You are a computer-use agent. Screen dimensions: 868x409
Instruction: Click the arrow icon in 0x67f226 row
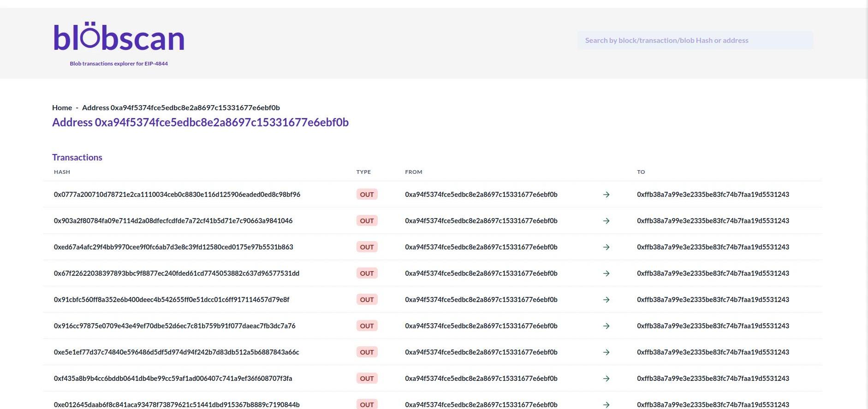point(606,273)
